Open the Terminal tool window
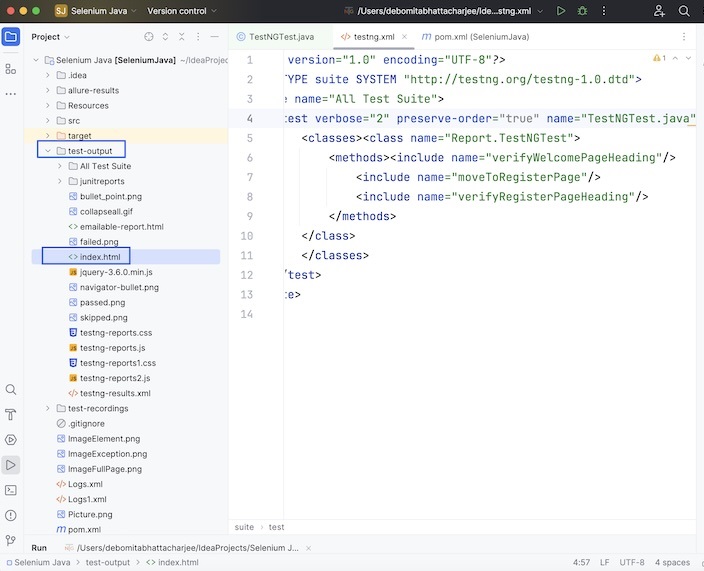 11,490
